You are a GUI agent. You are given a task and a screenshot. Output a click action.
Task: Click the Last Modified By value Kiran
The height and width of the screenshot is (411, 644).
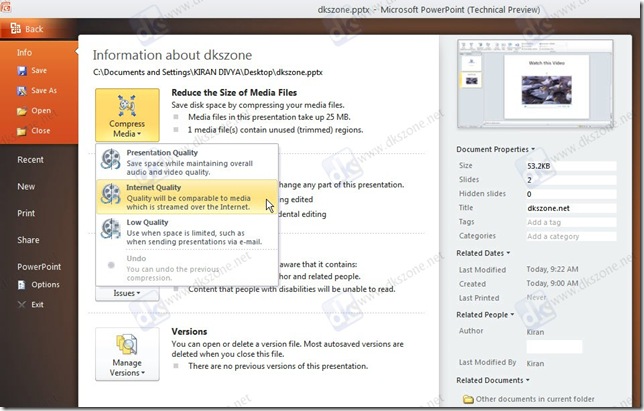535,363
